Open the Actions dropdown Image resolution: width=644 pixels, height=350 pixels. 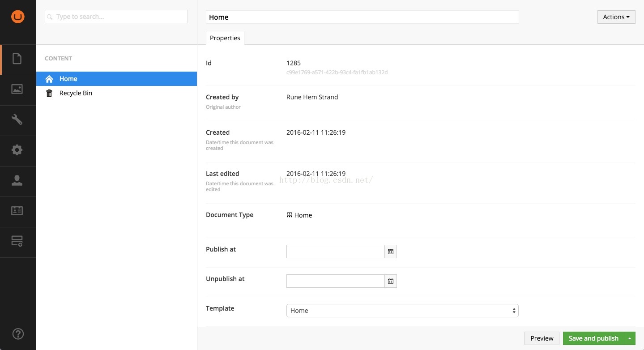(x=616, y=17)
